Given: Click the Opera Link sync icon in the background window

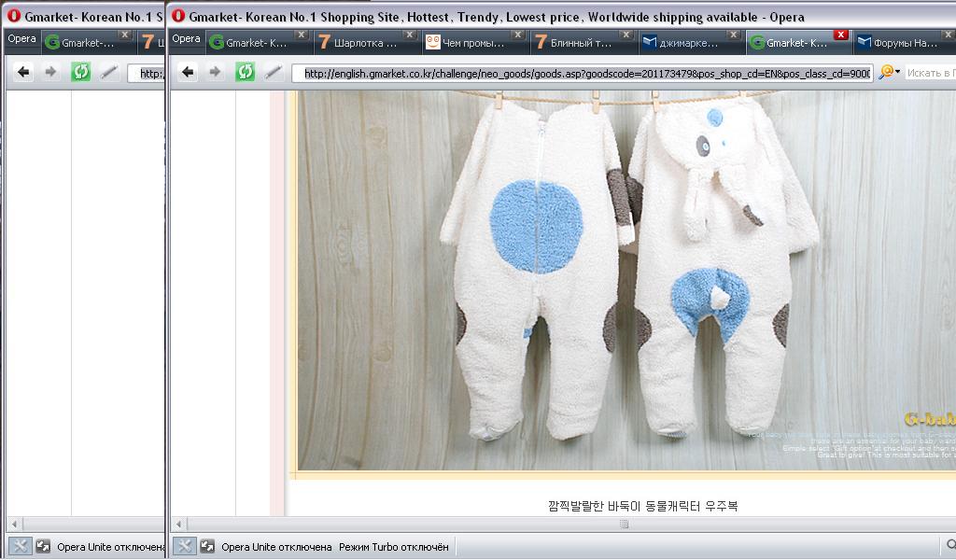Looking at the screenshot, I should point(43,547).
